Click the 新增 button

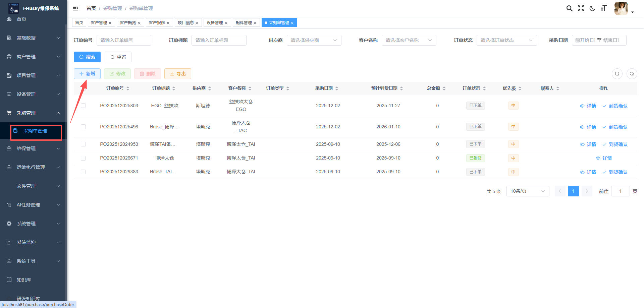point(87,74)
